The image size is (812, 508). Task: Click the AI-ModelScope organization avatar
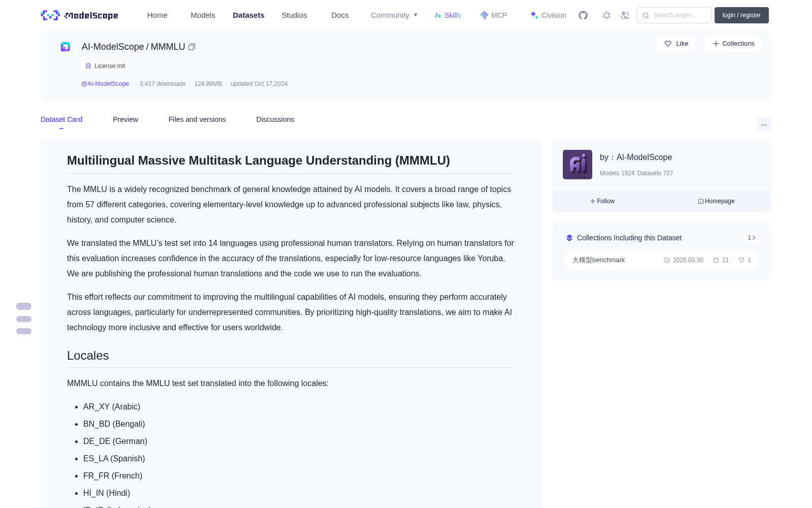pos(578,165)
